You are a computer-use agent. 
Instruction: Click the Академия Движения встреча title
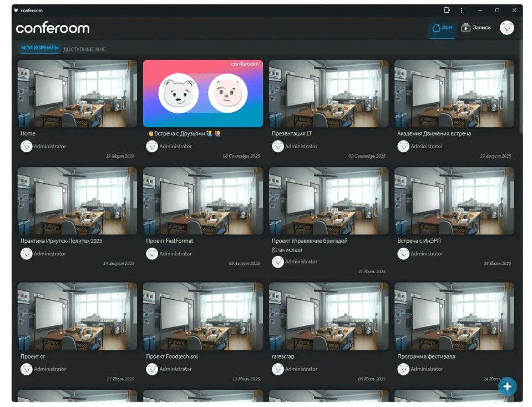pyautogui.click(x=434, y=133)
